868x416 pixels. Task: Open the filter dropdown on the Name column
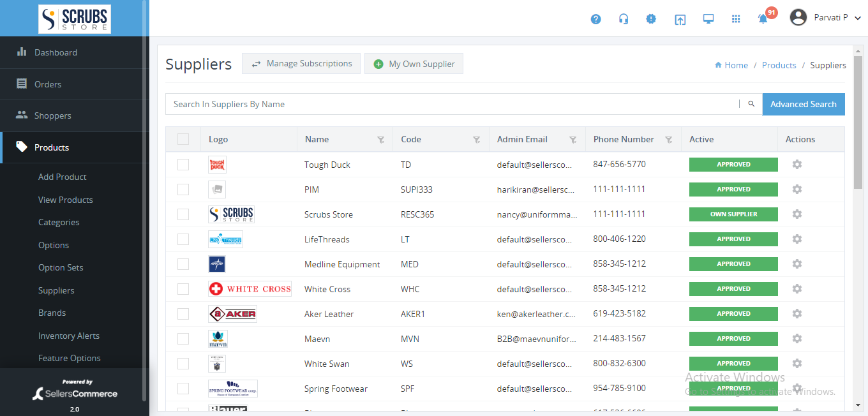[381, 139]
